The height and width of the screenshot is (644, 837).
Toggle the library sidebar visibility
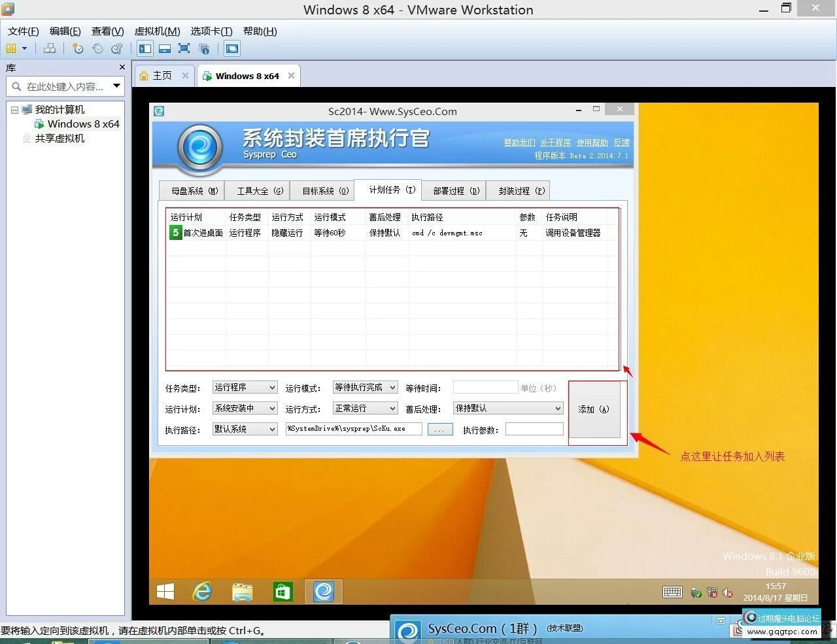(145, 48)
